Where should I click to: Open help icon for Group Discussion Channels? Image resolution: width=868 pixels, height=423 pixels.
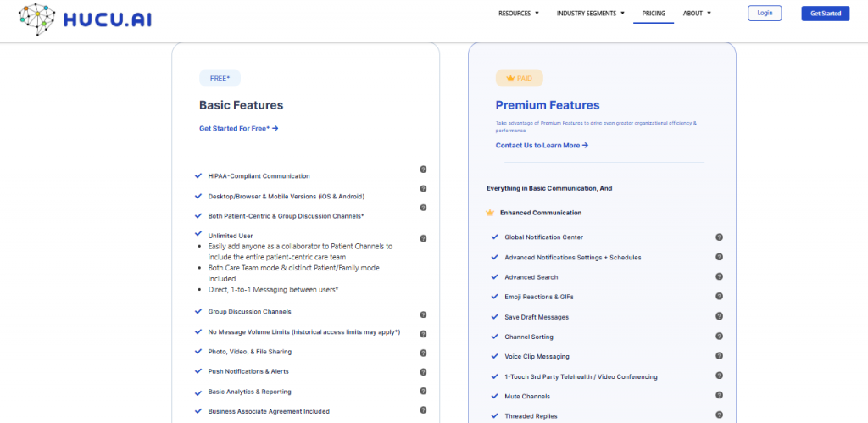pos(423,314)
